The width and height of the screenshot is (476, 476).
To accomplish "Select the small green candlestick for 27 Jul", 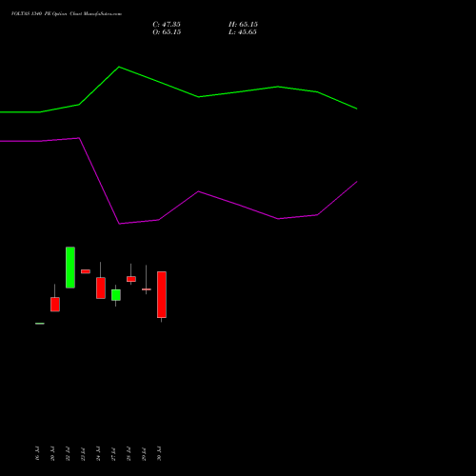I will (116, 295).
